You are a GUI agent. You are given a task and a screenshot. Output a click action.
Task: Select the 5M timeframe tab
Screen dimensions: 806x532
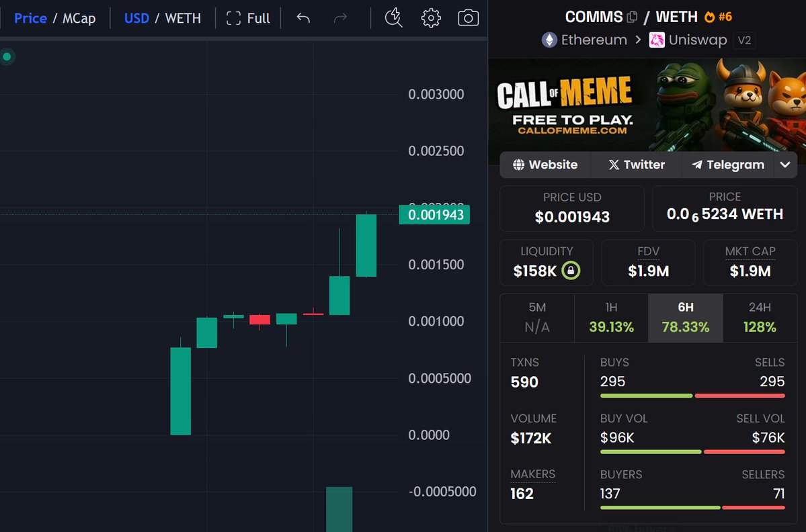click(537, 318)
